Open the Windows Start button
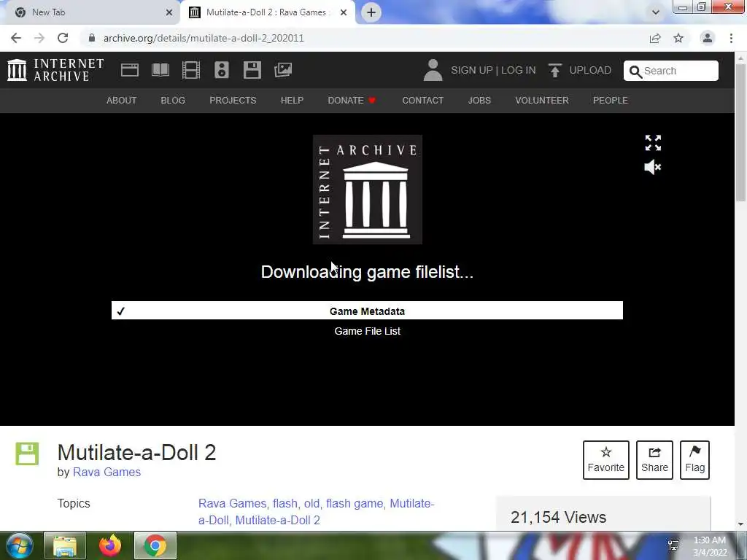 point(20,545)
